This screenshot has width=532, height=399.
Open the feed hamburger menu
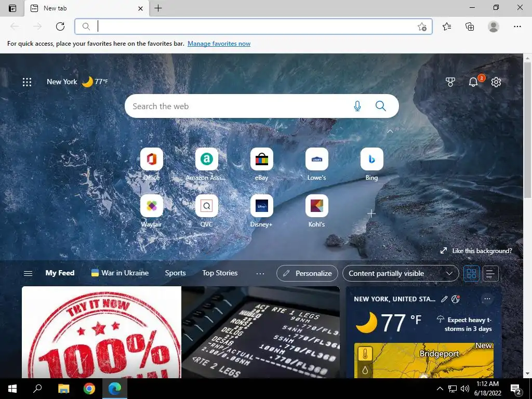coord(28,273)
